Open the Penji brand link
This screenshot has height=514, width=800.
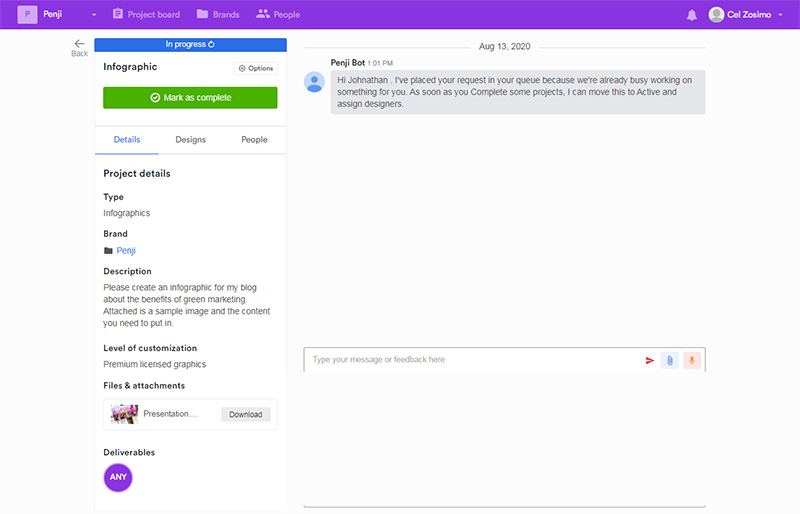(126, 250)
